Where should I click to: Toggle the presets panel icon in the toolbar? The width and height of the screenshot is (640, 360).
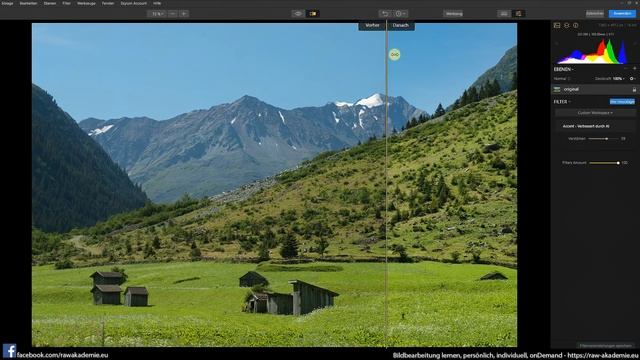tap(504, 14)
